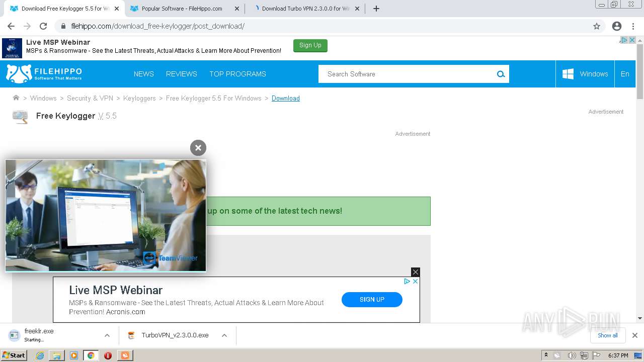Launch Internet Explorer from taskbar

click(x=40, y=355)
